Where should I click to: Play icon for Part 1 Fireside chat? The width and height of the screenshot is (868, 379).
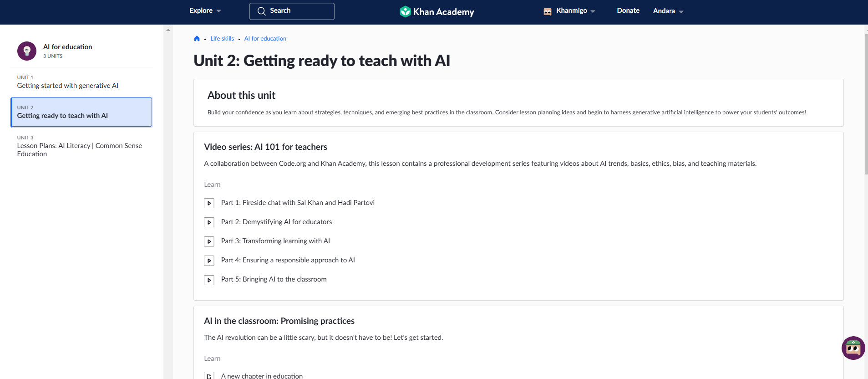[209, 203]
